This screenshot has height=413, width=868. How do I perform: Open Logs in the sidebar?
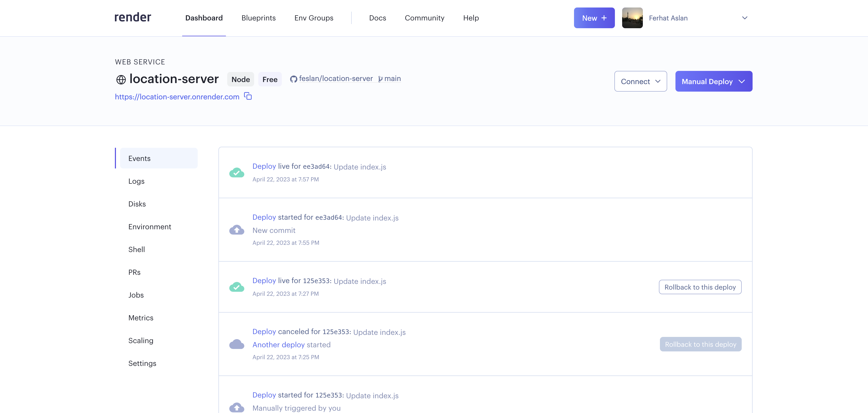pyautogui.click(x=136, y=181)
